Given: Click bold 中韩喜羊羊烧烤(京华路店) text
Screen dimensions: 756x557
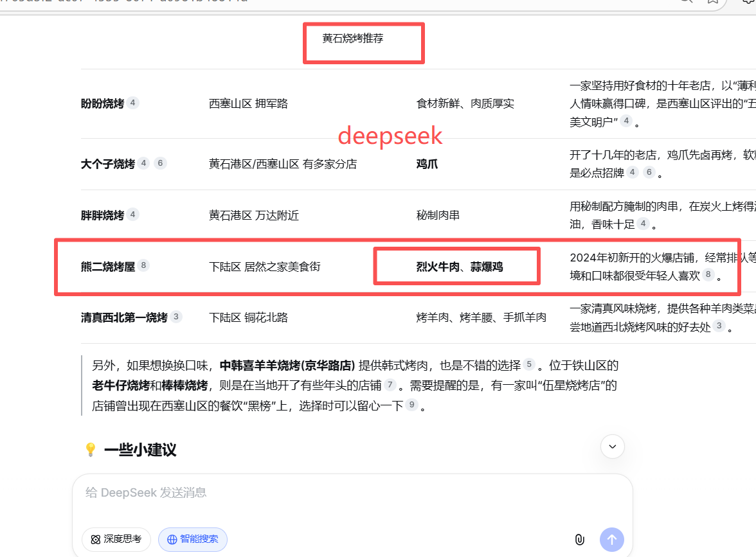Looking at the screenshot, I should 287,365.
